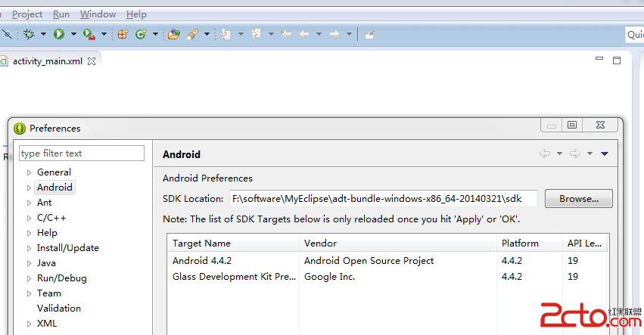Expand the Install/Update preferences node
This screenshot has height=335, width=644.
click(29, 248)
